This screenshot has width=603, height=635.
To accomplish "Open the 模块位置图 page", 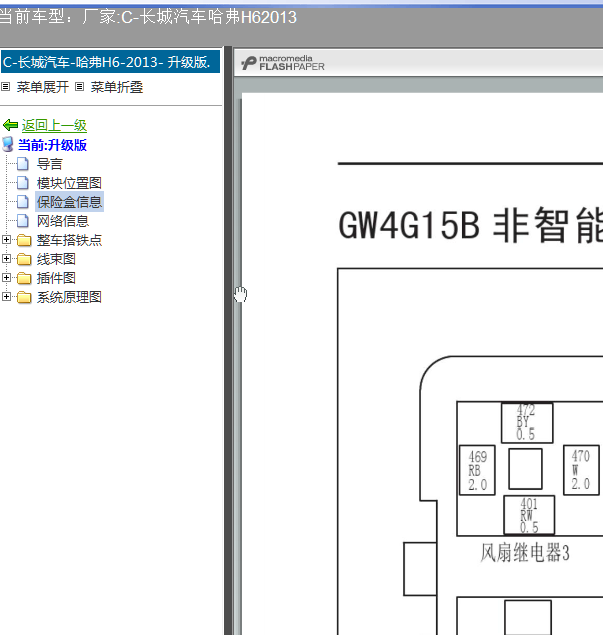I will (x=69, y=183).
